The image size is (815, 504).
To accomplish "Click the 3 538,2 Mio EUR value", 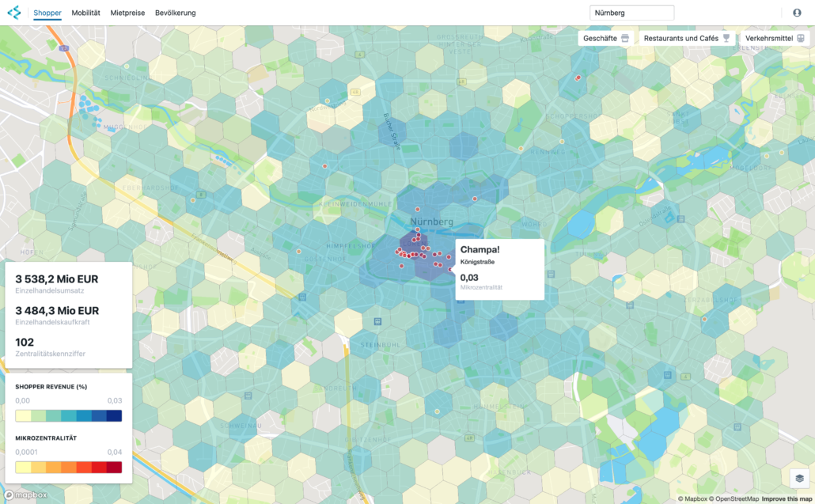I will [x=57, y=279].
